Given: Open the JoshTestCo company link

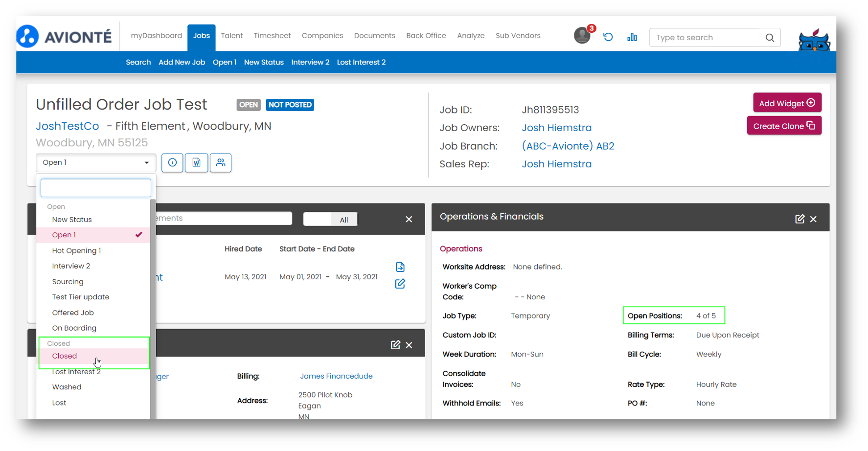Looking at the screenshot, I should click(68, 126).
